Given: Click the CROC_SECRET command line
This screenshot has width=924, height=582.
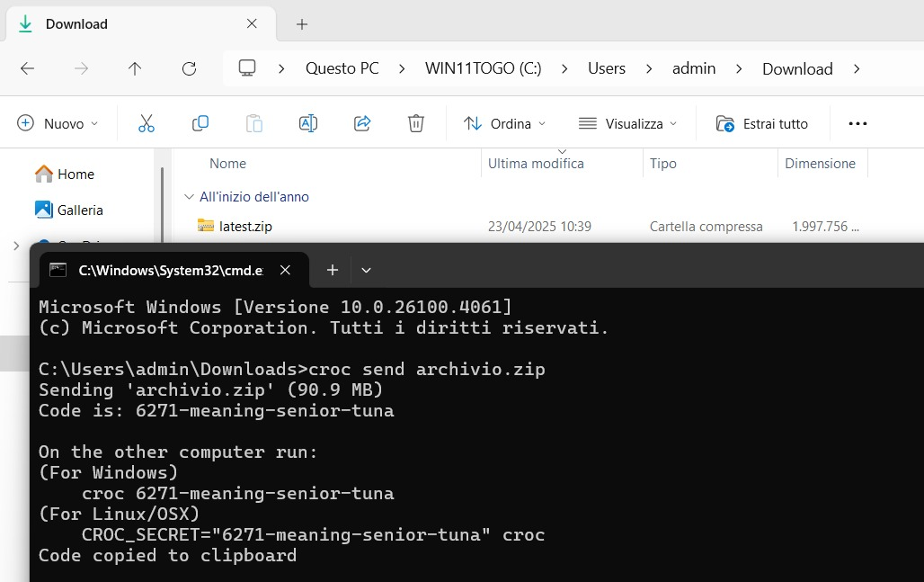Looking at the screenshot, I should click(313, 535).
